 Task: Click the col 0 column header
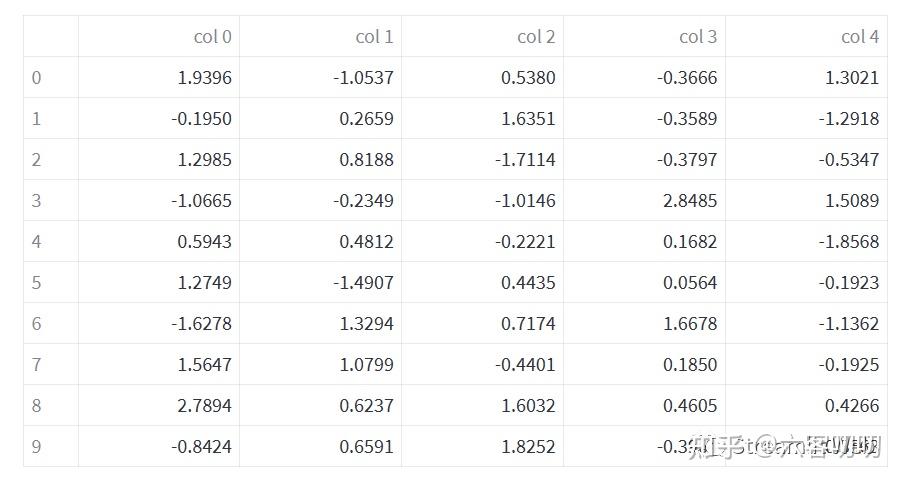click(212, 37)
